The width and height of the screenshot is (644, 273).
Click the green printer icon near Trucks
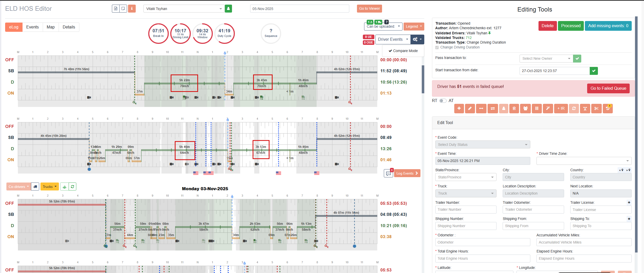[x=65, y=187]
